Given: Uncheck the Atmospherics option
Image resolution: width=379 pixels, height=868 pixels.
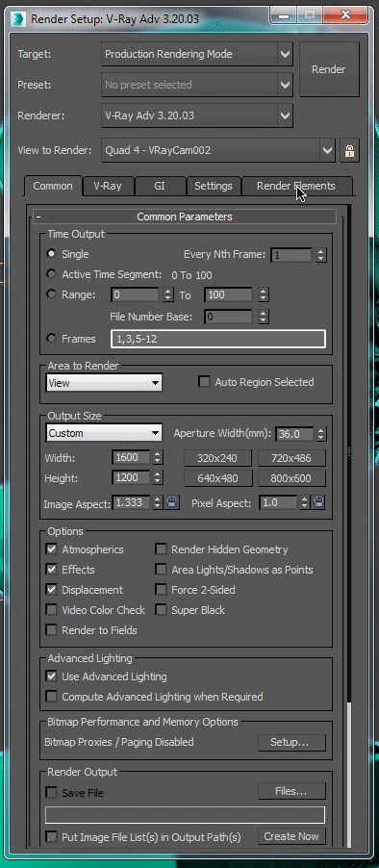Looking at the screenshot, I should (51, 549).
